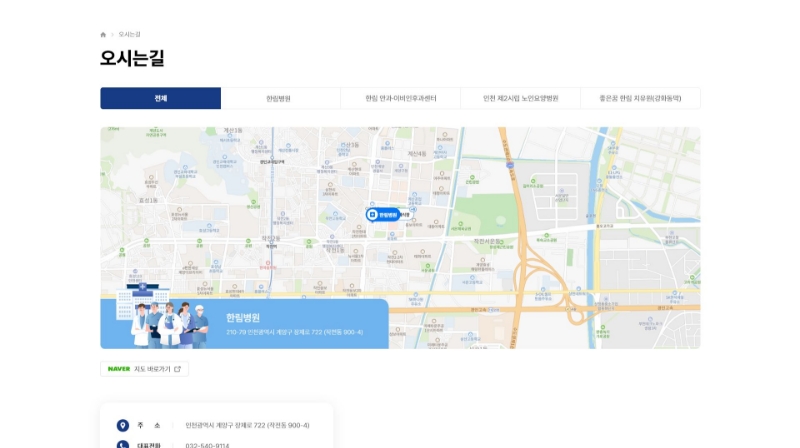Select the last tab ending in (강화동막)
This screenshot has height=448, width=800.
coord(640,98)
